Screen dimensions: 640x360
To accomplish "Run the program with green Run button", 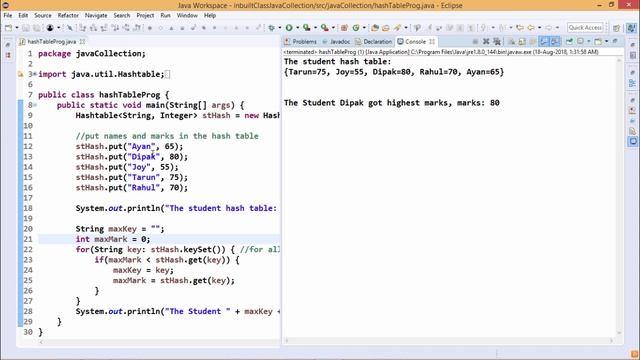I will (x=289, y=28).
